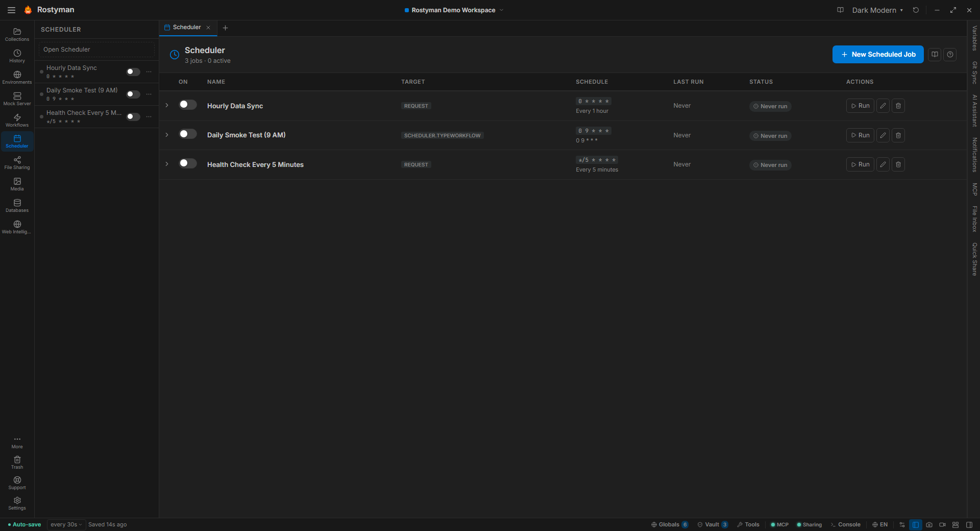Open Workflows from the sidebar

(17, 120)
